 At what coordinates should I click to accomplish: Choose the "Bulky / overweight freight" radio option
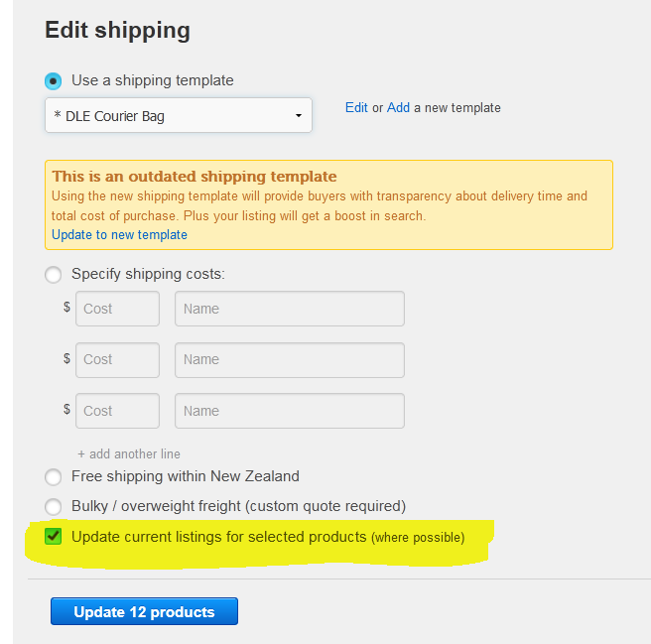(x=54, y=506)
